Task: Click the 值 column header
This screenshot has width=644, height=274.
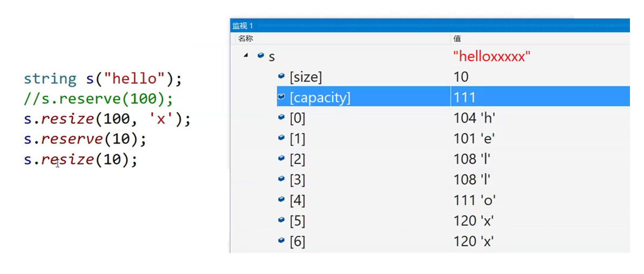Action: [457, 38]
